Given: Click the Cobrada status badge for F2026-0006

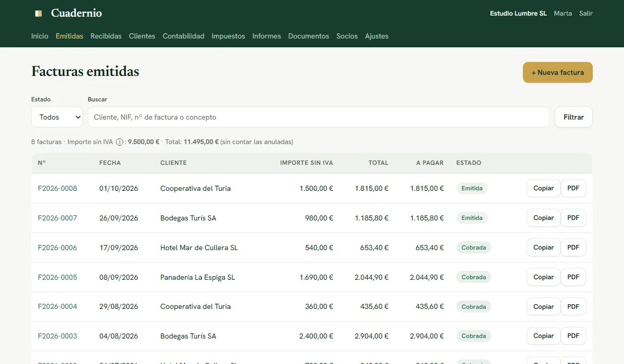Looking at the screenshot, I should point(474,248).
